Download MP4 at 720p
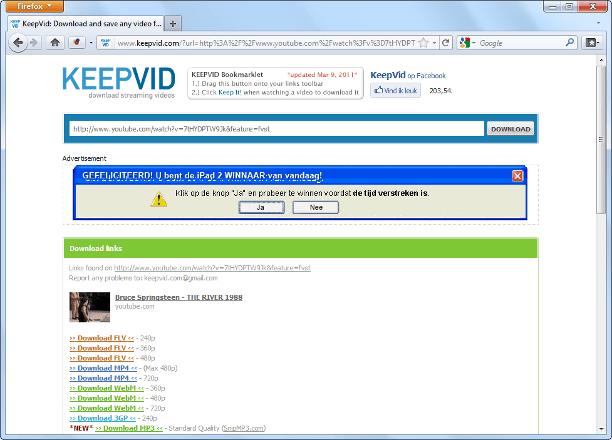The height and width of the screenshot is (440, 612). [x=103, y=378]
